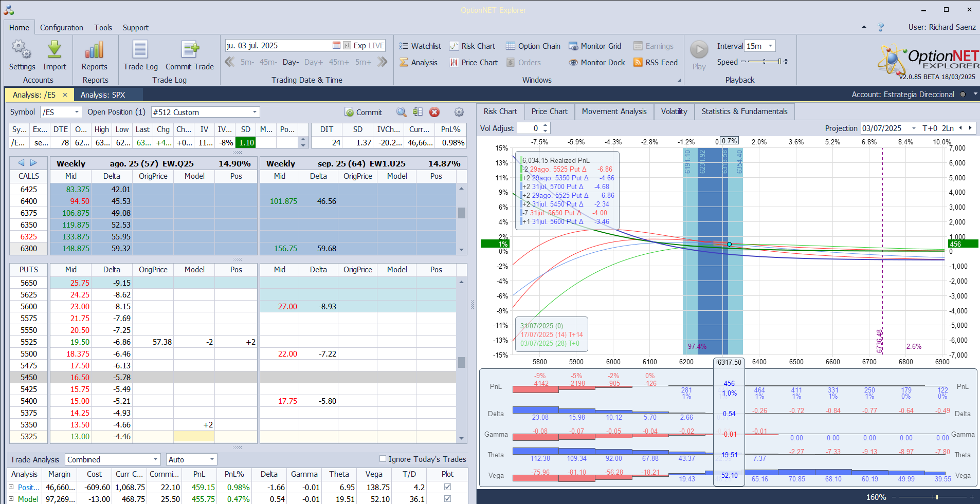Screen dimensions: 980x504
Task: Enable Ignore Today's Trades checkbox
Action: (x=383, y=459)
